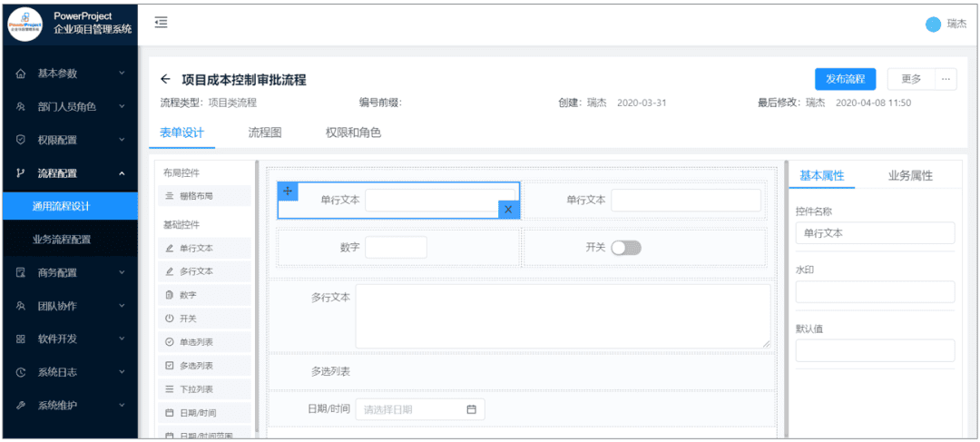
Task: Click the grid icon for 软件开发
Action: (21, 339)
